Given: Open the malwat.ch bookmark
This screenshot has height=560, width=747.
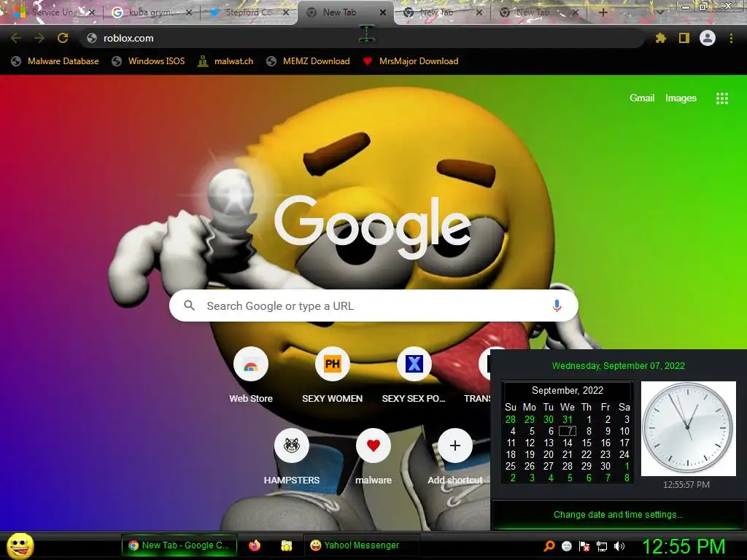Looking at the screenshot, I should pyautogui.click(x=226, y=61).
